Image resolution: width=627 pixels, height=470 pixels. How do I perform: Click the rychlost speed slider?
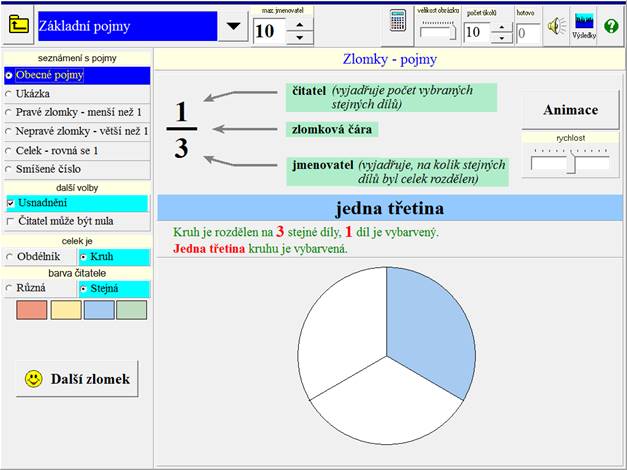(x=570, y=161)
